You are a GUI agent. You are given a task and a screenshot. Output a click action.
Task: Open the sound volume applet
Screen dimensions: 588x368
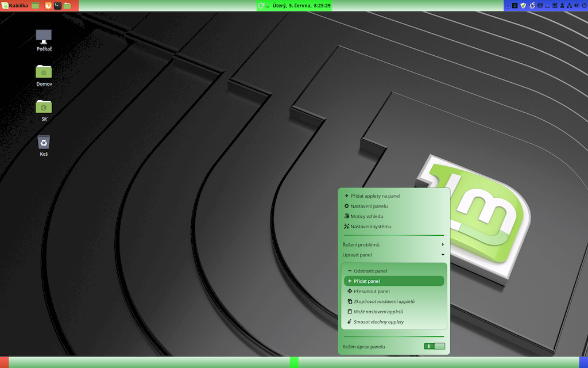(x=577, y=6)
